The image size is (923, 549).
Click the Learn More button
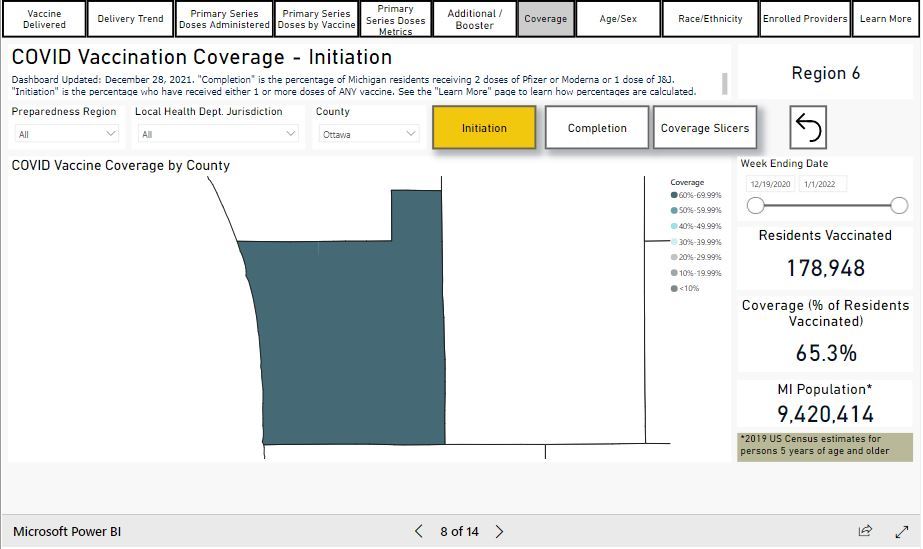pos(885,19)
